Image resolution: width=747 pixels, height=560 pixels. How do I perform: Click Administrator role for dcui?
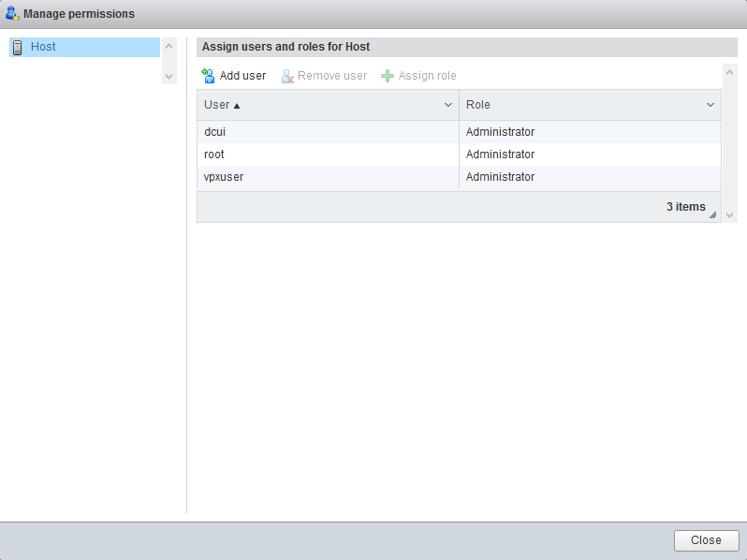point(500,132)
